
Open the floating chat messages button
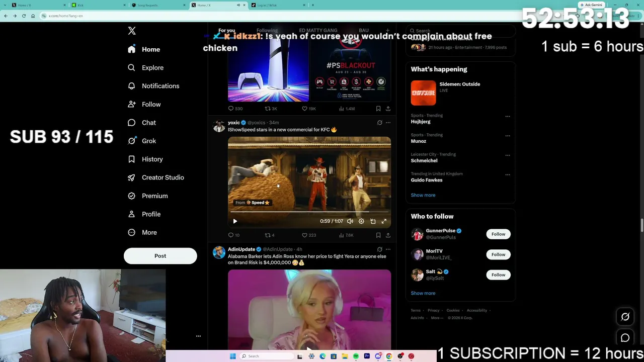point(625,338)
